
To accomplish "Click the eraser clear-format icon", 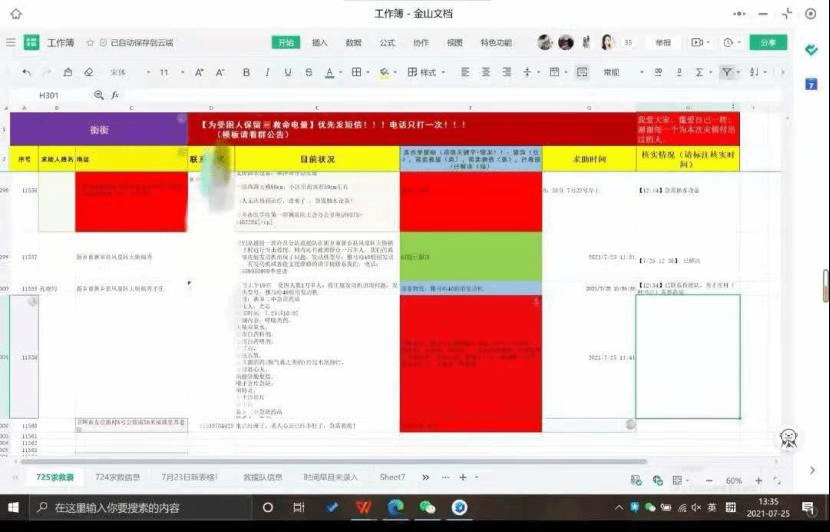I will coord(89,73).
